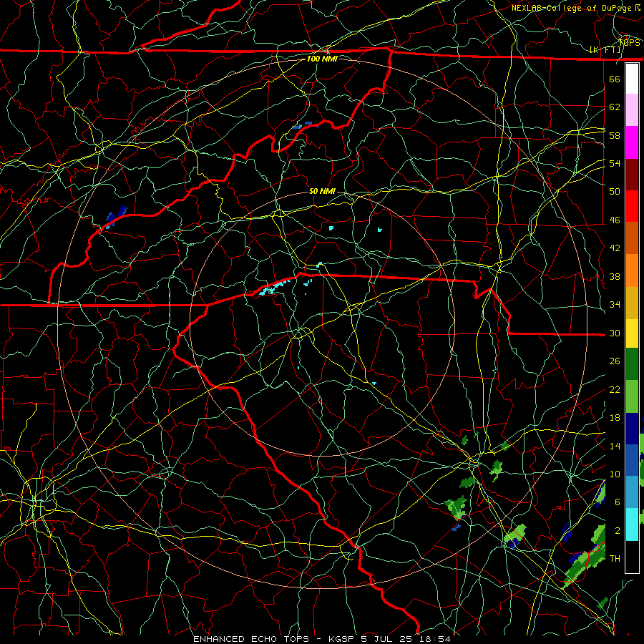644x644 pixels.
Task: Click the "TOPS" legend title
Action: (630, 43)
